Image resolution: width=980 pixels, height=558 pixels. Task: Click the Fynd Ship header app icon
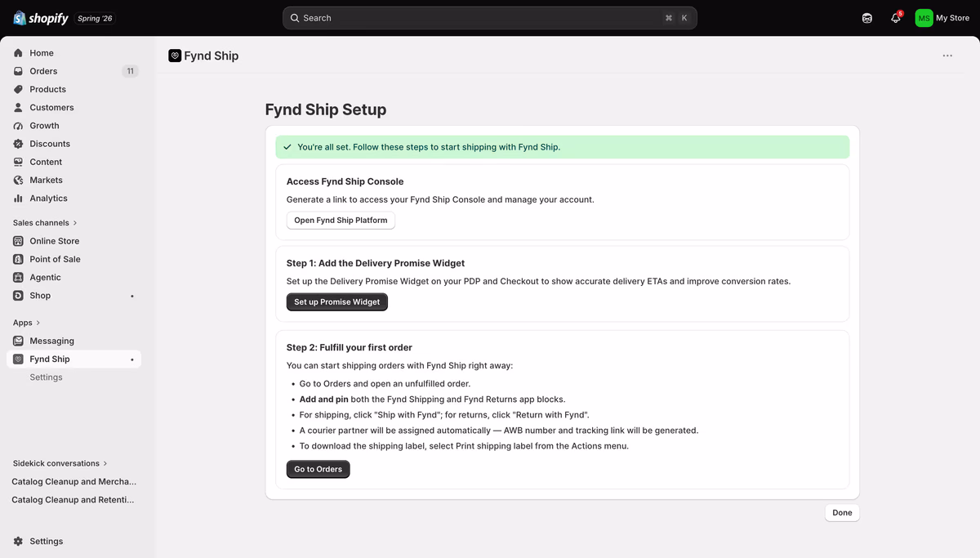(x=175, y=56)
